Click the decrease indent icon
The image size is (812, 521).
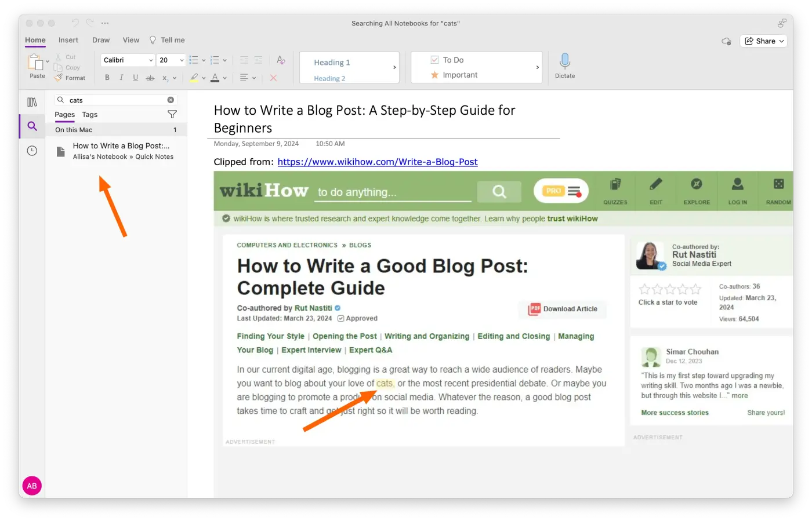coord(244,60)
